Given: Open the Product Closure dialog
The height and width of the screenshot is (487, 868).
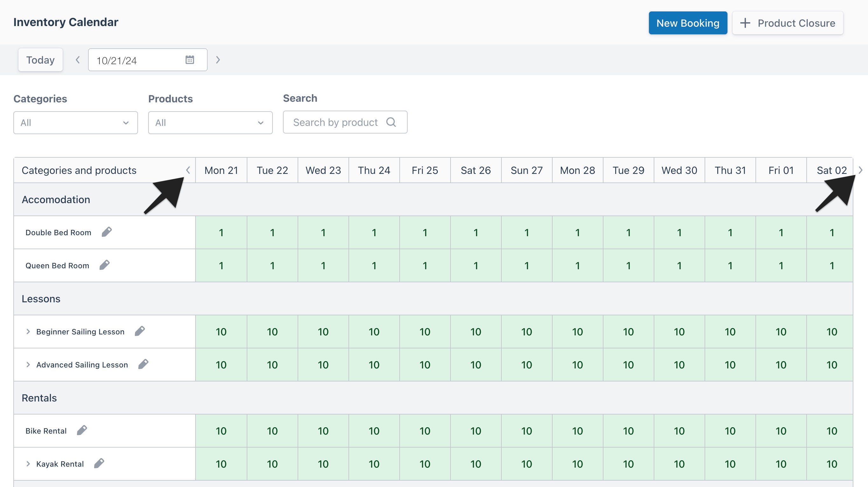Looking at the screenshot, I should 788,23.
